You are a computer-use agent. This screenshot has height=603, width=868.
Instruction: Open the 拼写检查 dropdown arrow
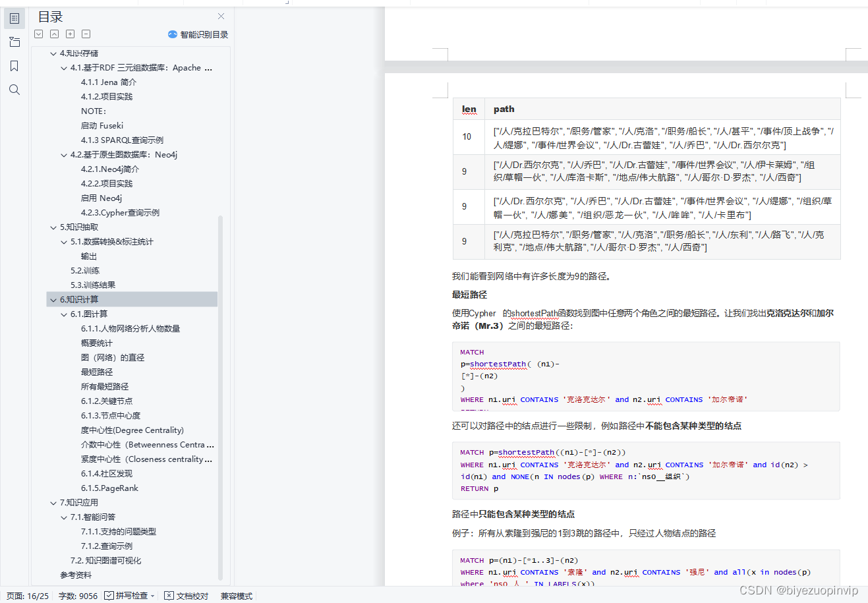(153, 596)
